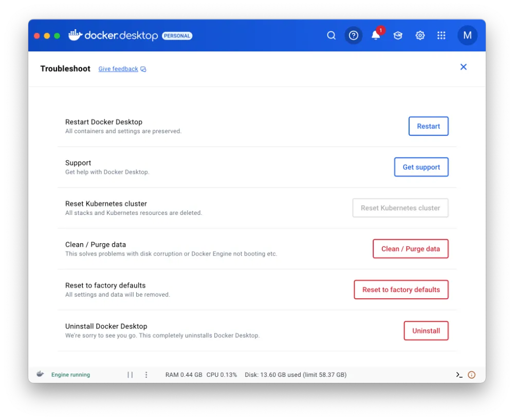Pause the Docker engine

pyautogui.click(x=130, y=375)
